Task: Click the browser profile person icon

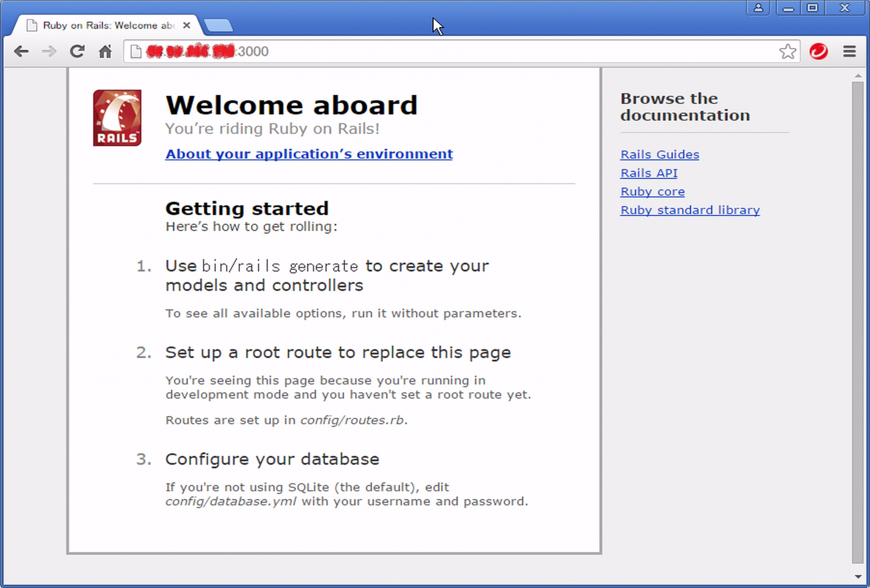Action: [x=759, y=7]
